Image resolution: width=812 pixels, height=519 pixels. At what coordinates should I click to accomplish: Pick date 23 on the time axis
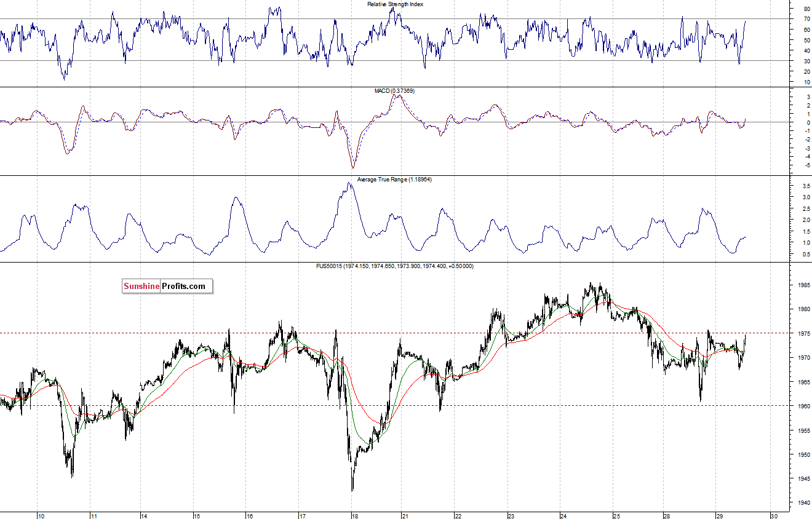[x=511, y=516]
